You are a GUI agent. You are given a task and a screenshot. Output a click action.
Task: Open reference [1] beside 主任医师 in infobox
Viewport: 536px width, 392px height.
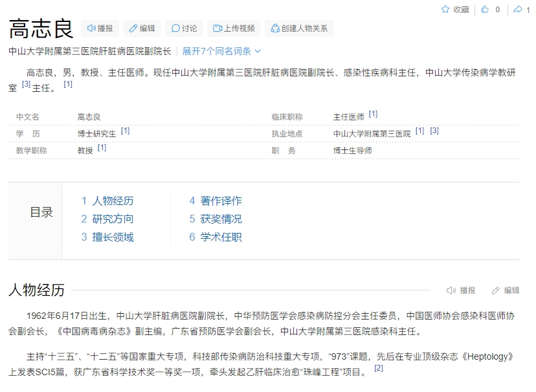tap(373, 114)
